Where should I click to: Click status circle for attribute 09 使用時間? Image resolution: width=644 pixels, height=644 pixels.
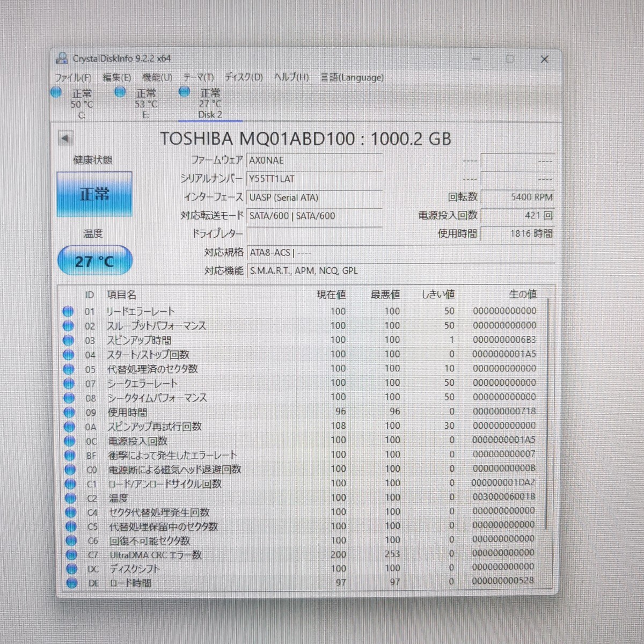coord(69,413)
